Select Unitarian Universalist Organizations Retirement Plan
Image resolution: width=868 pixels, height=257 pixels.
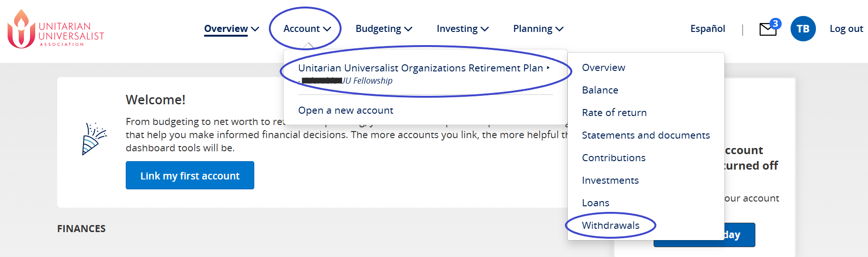(420, 68)
